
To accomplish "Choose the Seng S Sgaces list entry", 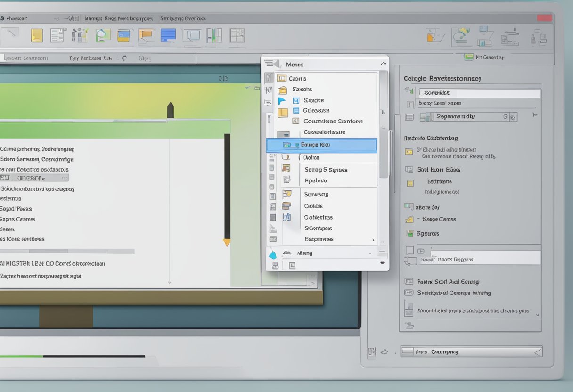I will [x=326, y=170].
